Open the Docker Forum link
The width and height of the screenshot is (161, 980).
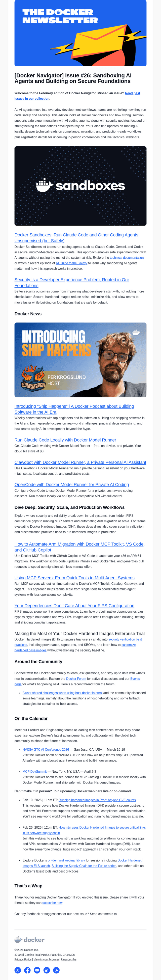(76, 679)
